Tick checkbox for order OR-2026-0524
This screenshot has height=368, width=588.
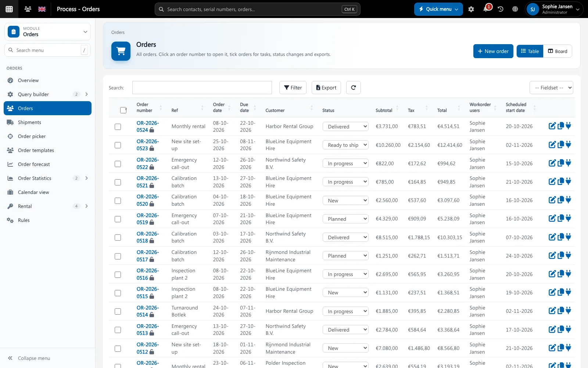[118, 127]
